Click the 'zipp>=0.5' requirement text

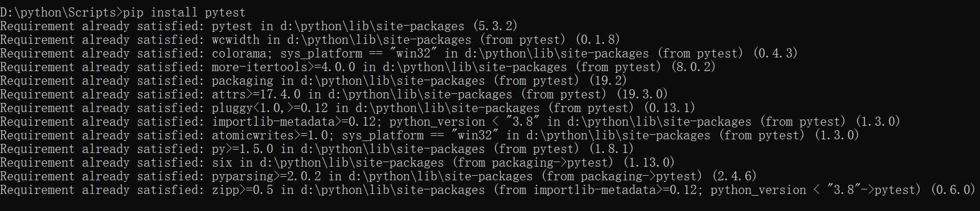tap(243, 190)
